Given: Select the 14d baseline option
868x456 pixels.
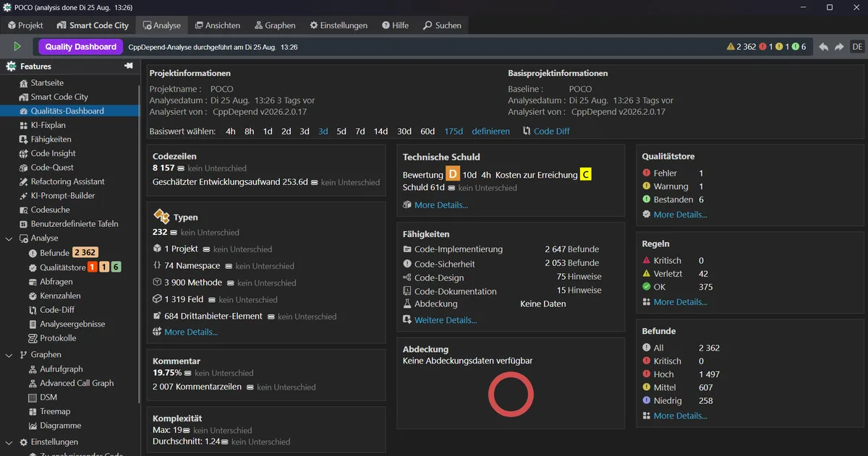Looking at the screenshot, I should coord(380,132).
